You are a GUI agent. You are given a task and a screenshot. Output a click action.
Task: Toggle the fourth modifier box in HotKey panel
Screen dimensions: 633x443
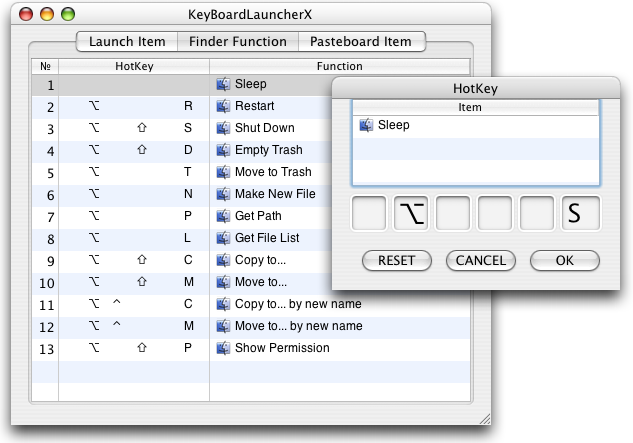pyautogui.click(x=495, y=213)
